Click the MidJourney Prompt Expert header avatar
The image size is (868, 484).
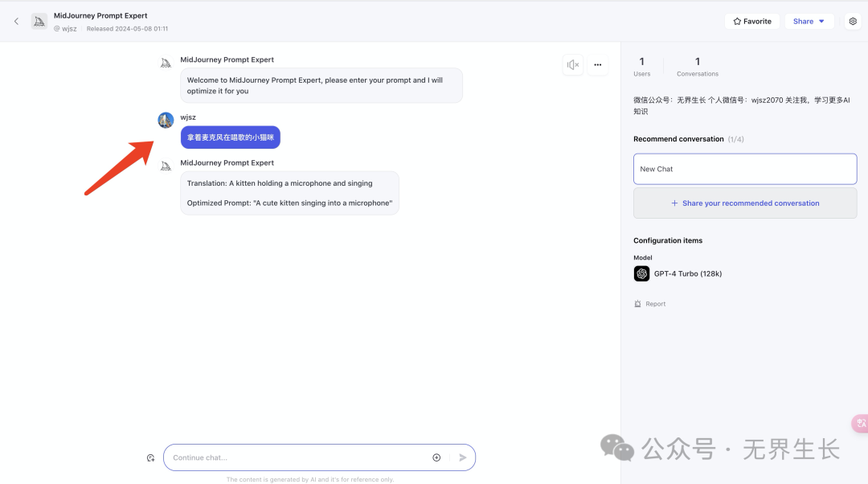(39, 21)
